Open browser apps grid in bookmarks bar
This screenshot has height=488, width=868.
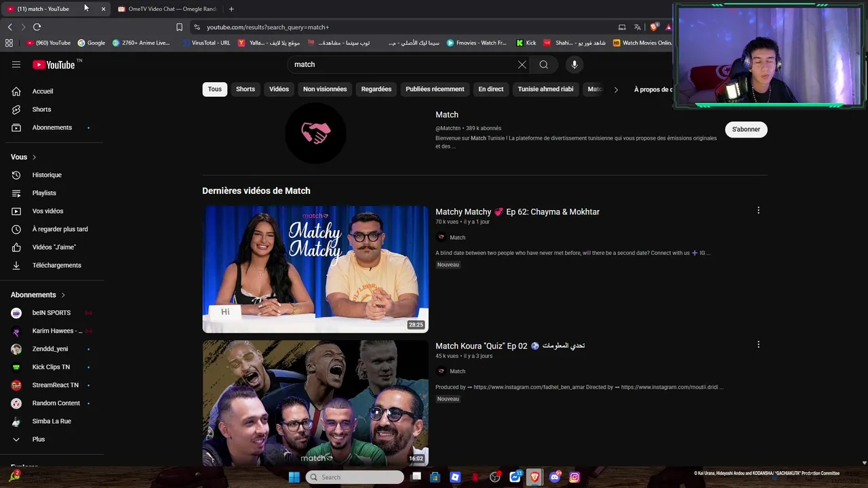(x=9, y=43)
